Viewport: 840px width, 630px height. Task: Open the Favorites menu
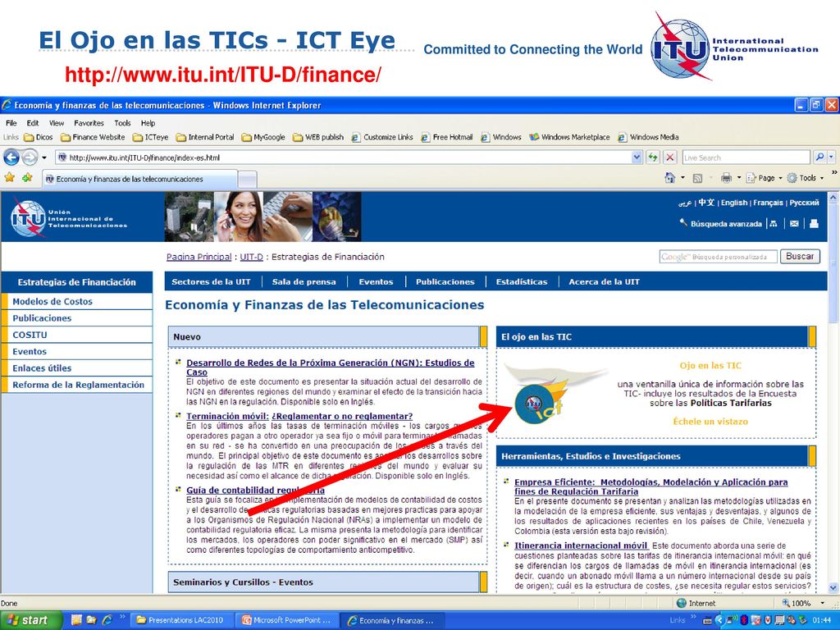pyautogui.click(x=89, y=123)
